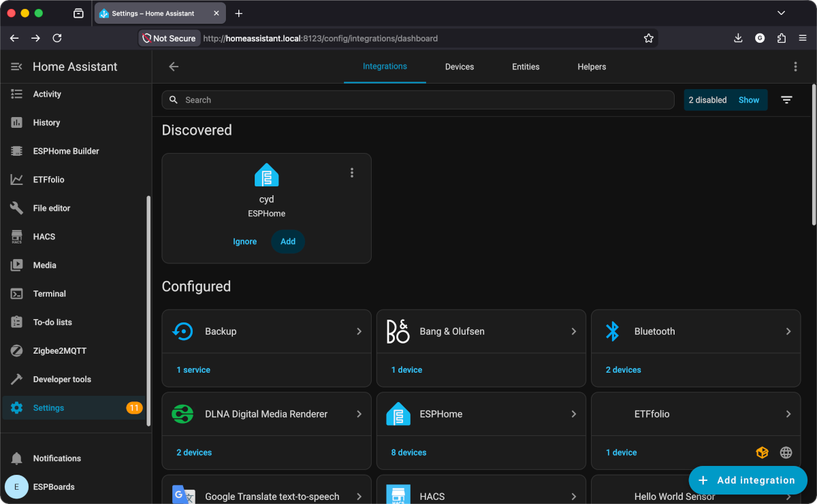
Task: Open ESPHome's 8 devices link
Action: (408, 452)
